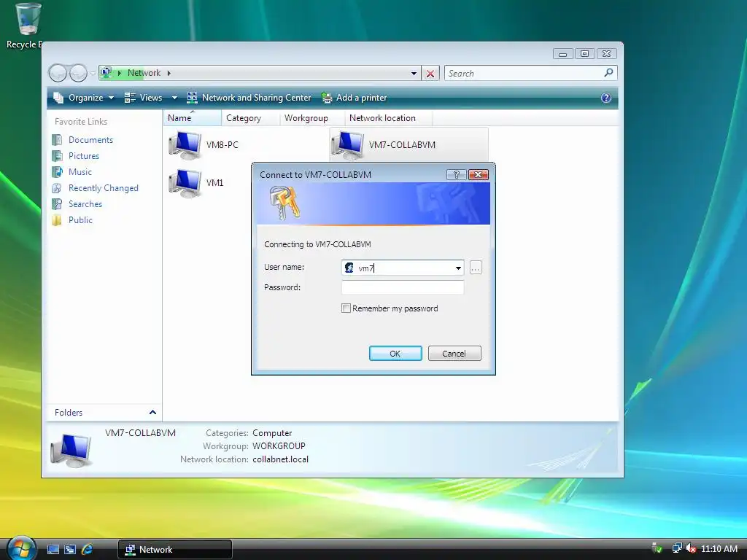Go back with the Explorer Back arrow
Viewport: 747px width, 560px height.
coord(58,73)
